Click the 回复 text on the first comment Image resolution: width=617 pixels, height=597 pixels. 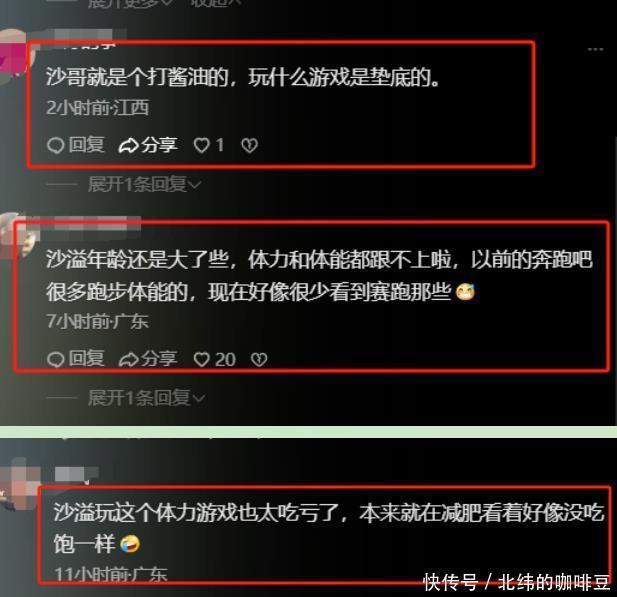pyautogui.click(x=87, y=145)
